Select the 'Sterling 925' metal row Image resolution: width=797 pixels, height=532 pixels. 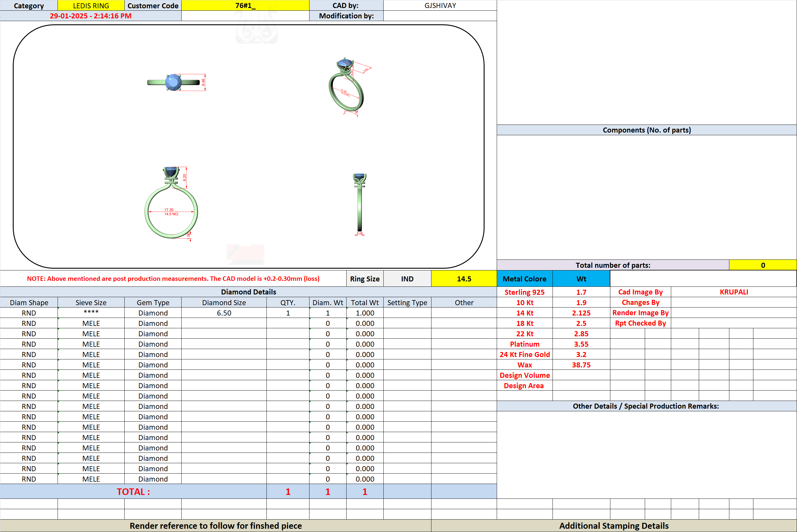[524, 292]
